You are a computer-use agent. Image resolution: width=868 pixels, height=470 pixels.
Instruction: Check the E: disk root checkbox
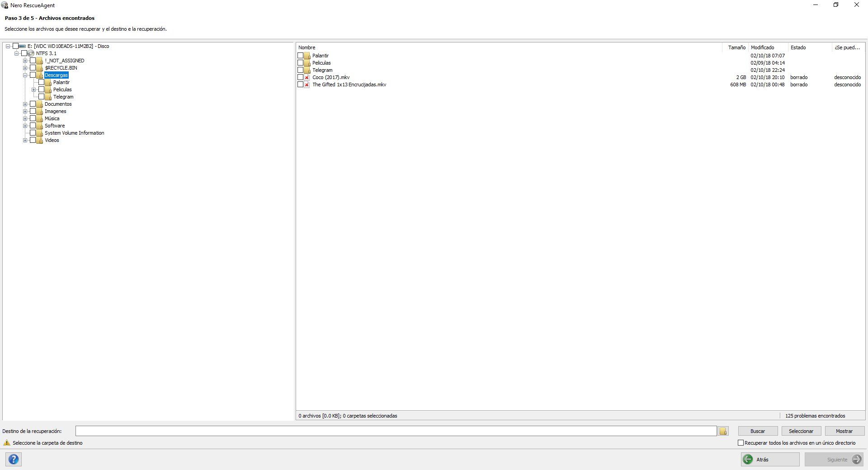[15, 46]
